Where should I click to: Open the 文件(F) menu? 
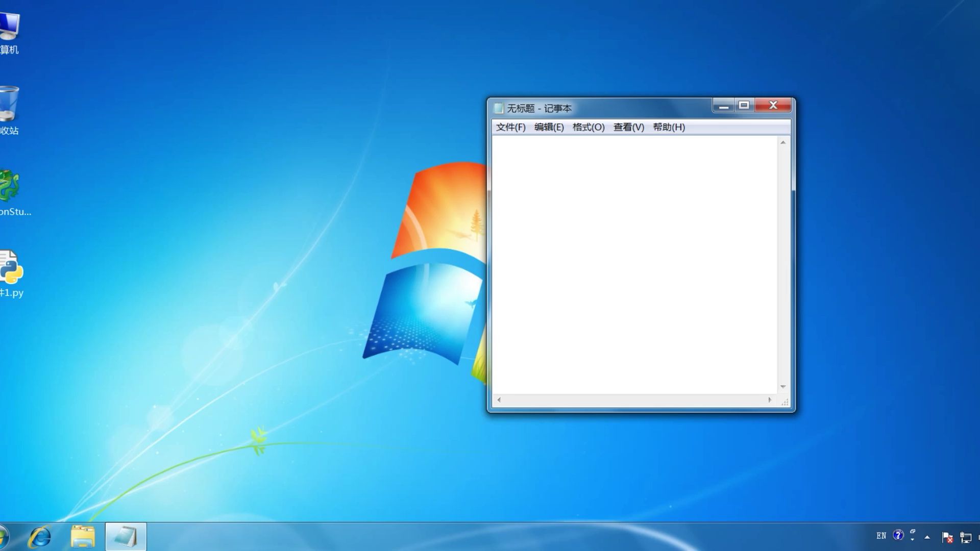click(510, 127)
